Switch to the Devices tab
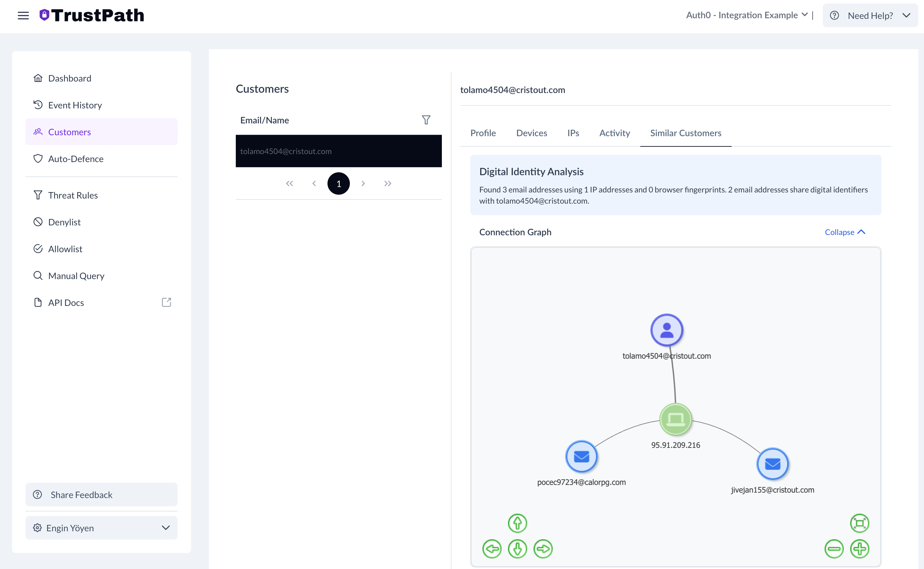This screenshot has height=569, width=924. [x=531, y=133]
